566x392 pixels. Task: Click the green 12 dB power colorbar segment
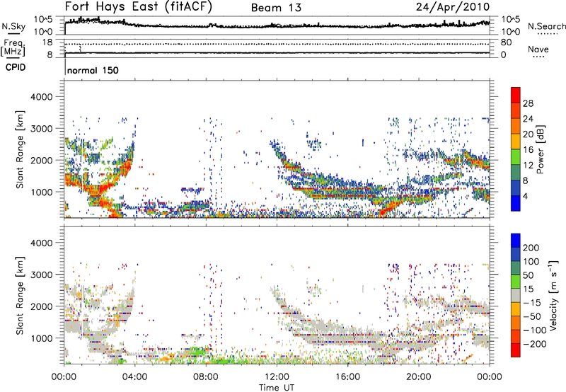pos(516,156)
